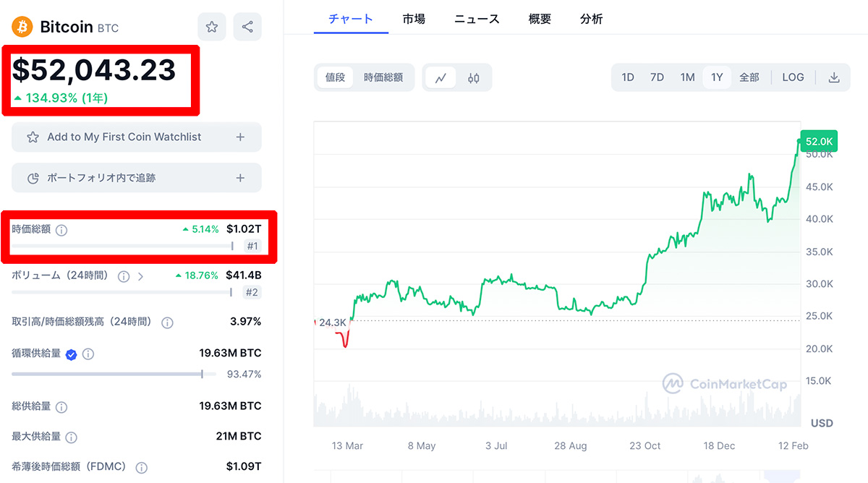868x483 pixels.
Task: Click the 18.76% volume change value
Action: tap(197, 275)
